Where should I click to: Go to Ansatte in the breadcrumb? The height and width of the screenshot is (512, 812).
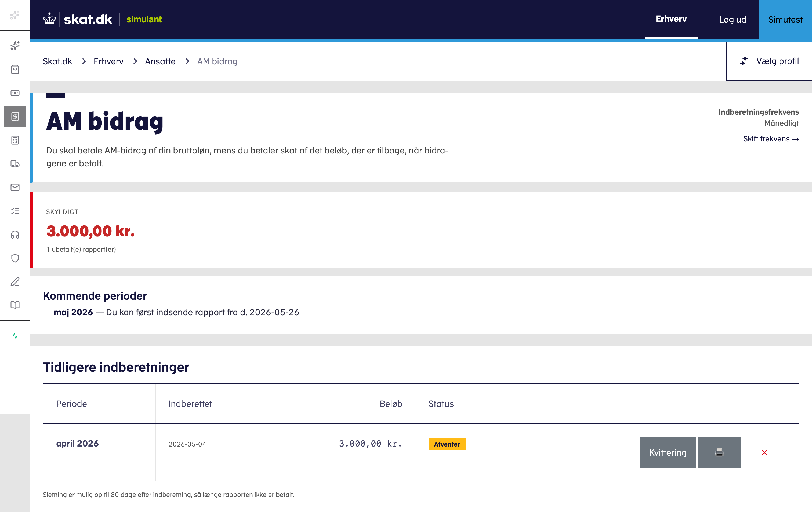160,61
